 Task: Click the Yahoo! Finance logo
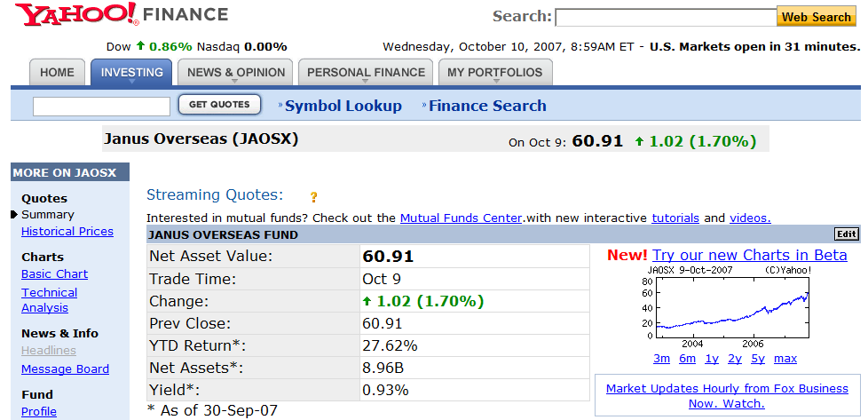pyautogui.click(x=122, y=14)
